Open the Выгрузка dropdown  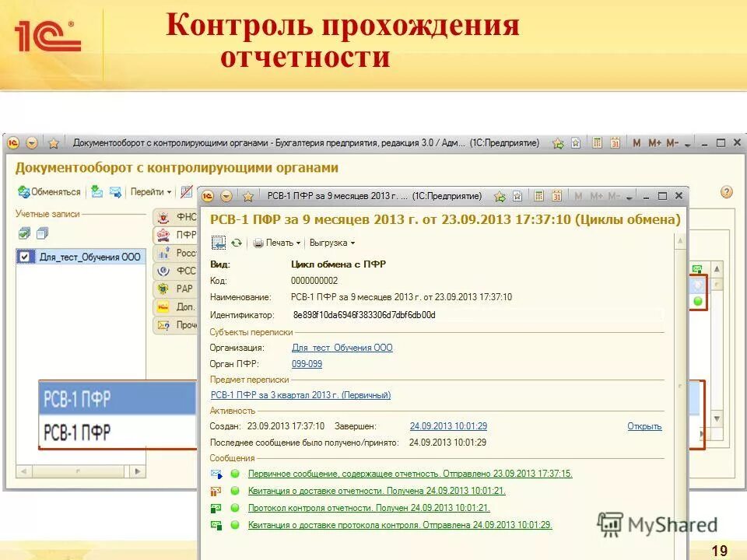332,243
